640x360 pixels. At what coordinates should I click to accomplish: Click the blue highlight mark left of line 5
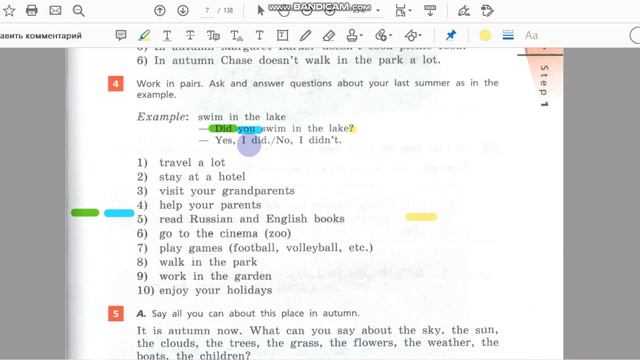(x=119, y=213)
